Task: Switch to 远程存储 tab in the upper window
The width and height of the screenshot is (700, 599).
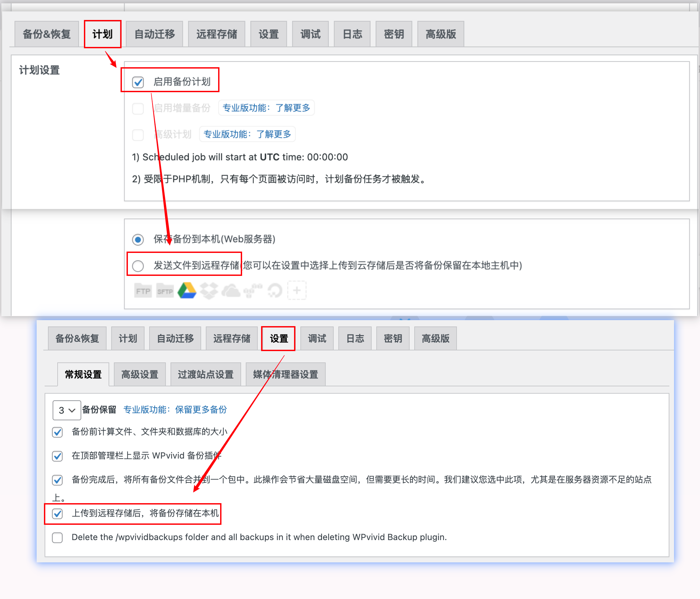Action: (216, 34)
